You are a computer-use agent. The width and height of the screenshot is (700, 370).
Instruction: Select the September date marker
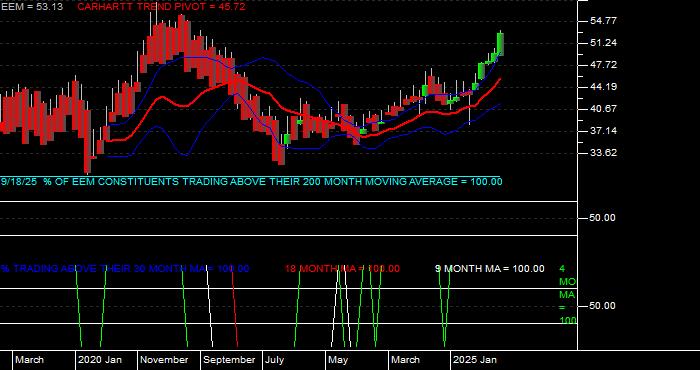pos(229,360)
